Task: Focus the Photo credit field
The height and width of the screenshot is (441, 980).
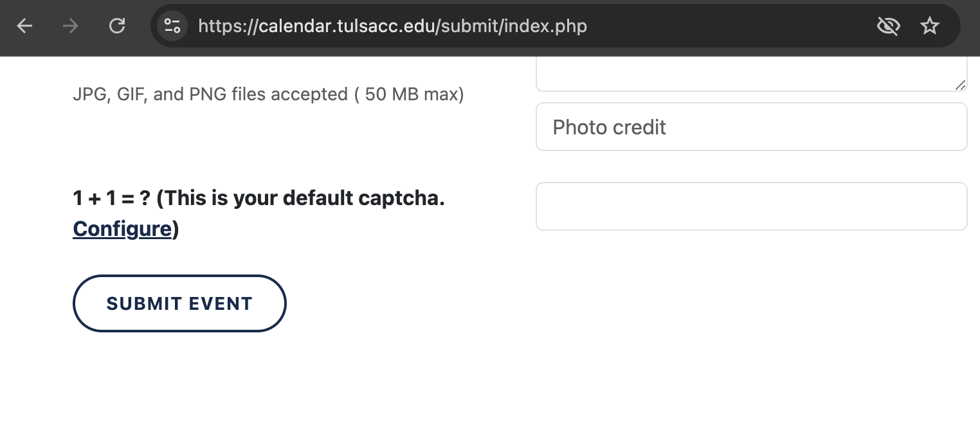Action: (x=751, y=127)
